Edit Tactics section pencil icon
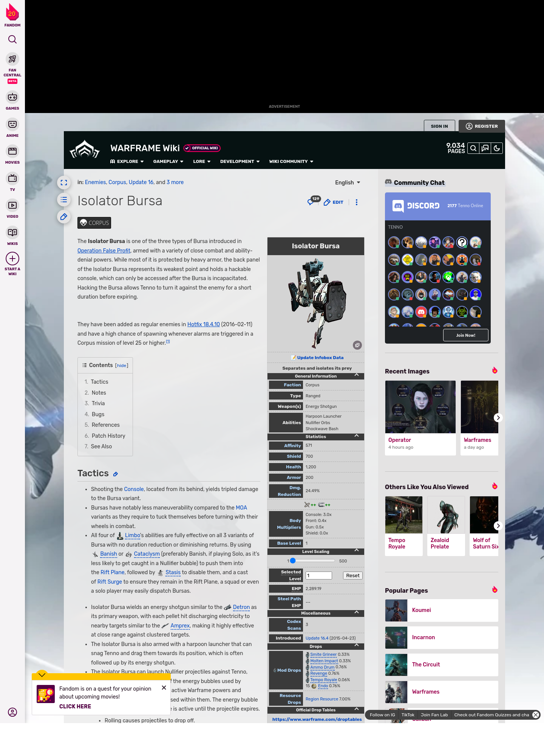 [116, 474]
